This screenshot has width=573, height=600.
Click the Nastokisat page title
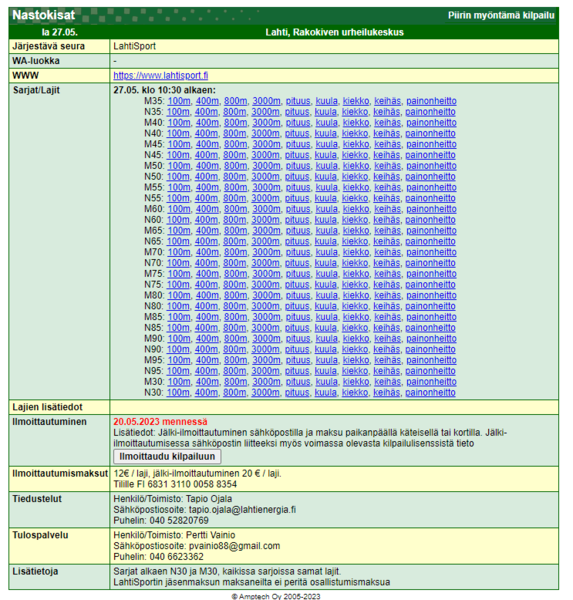tap(44, 15)
